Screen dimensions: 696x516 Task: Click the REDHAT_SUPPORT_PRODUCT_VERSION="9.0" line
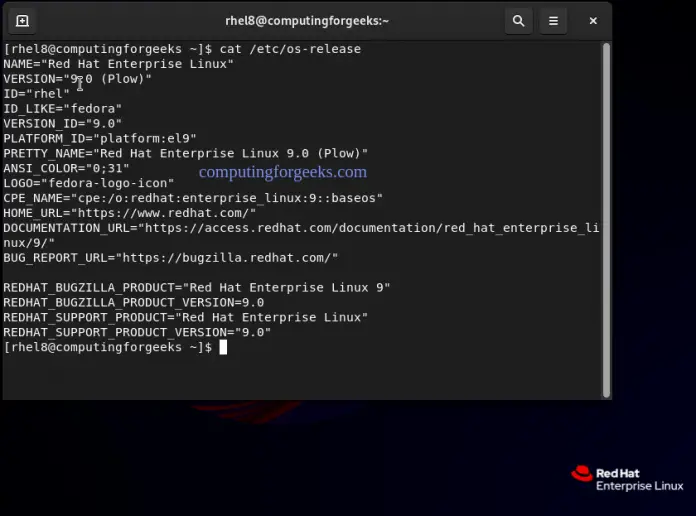click(x=137, y=333)
